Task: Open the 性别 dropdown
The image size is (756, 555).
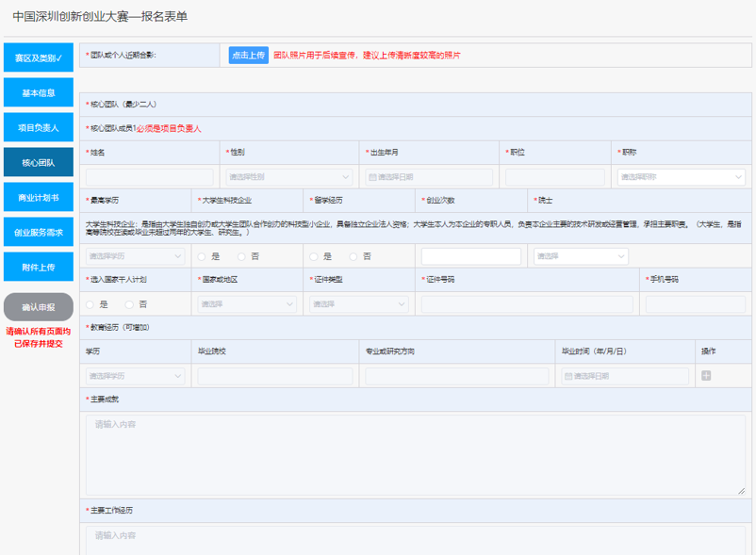Action: 289,177
